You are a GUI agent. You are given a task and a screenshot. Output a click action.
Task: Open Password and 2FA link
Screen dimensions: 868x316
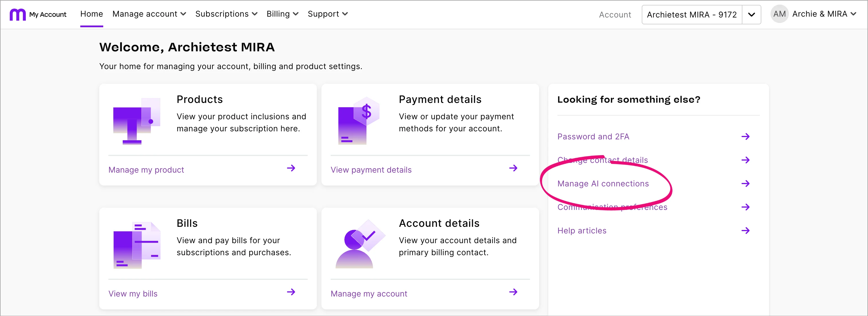[593, 136]
